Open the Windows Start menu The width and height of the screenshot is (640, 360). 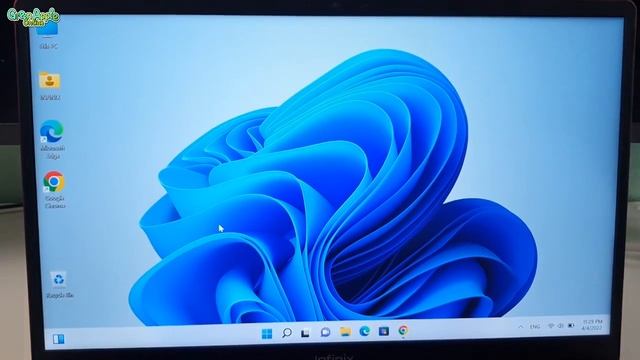pyautogui.click(x=267, y=333)
